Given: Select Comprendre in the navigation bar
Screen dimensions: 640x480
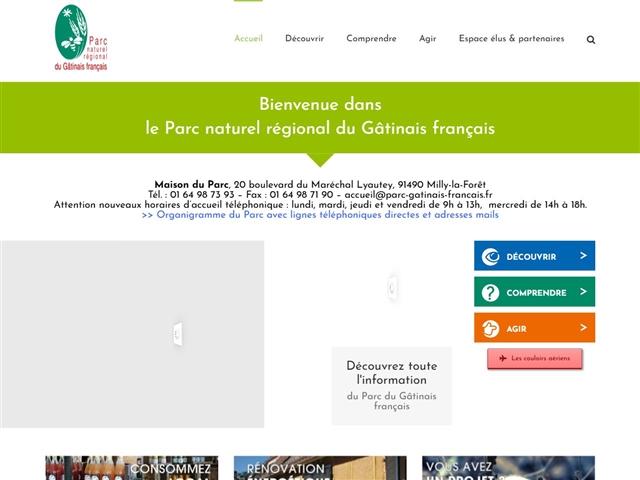Looking at the screenshot, I should (371, 39).
